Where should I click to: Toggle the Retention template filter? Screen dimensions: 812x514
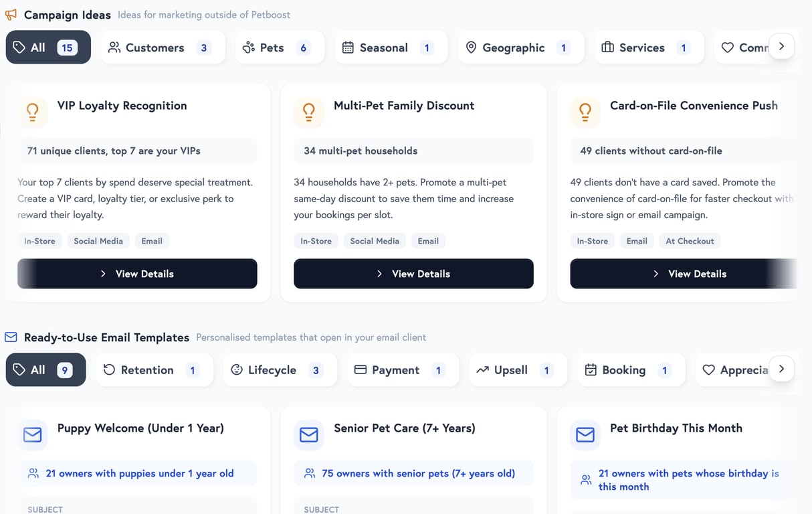[155, 369]
